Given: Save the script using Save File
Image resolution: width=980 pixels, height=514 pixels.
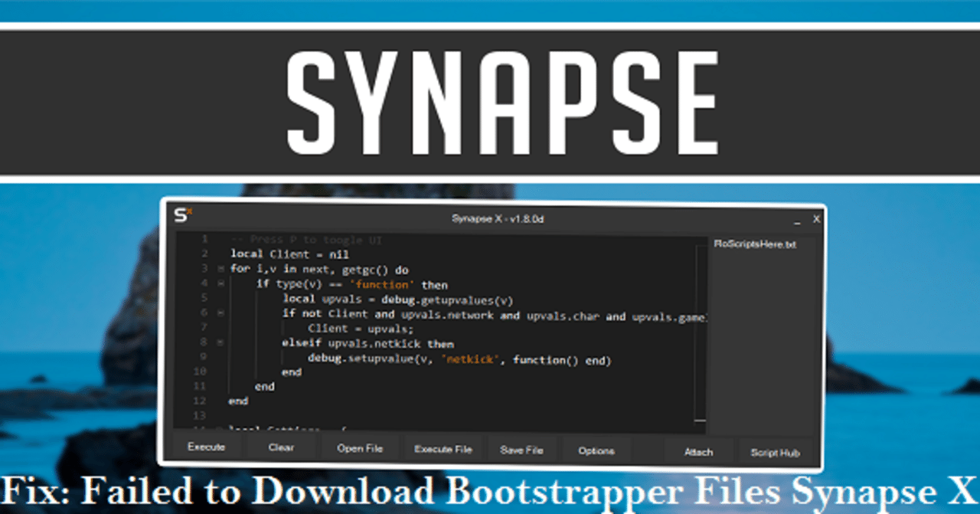Looking at the screenshot, I should pyautogui.click(x=521, y=450).
